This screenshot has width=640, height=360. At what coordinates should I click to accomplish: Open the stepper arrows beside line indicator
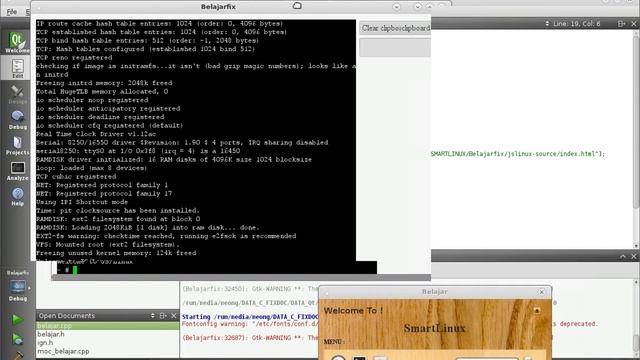(x=547, y=24)
